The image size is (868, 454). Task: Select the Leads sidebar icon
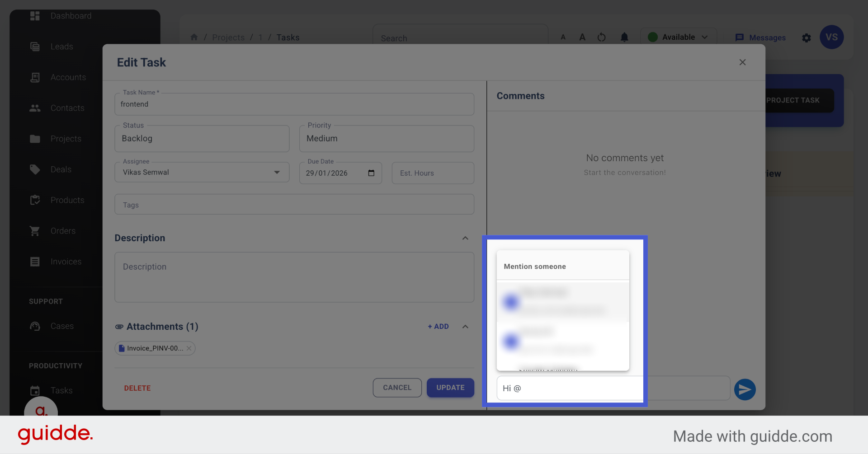(35, 47)
